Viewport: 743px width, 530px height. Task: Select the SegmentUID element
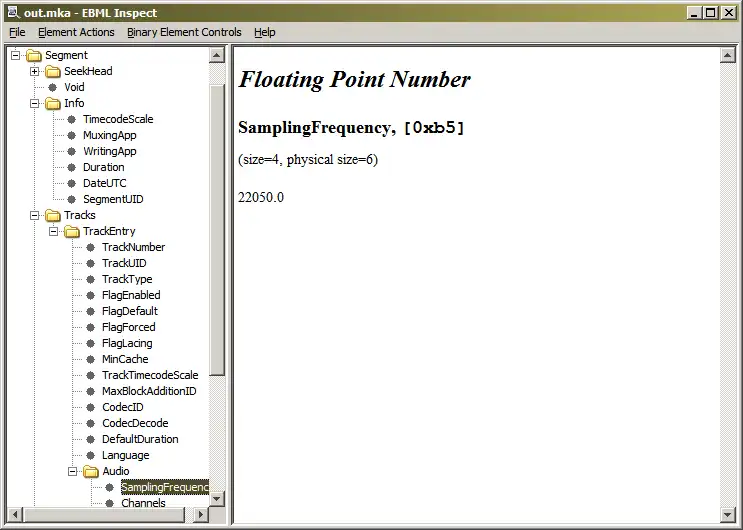coord(113,200)
